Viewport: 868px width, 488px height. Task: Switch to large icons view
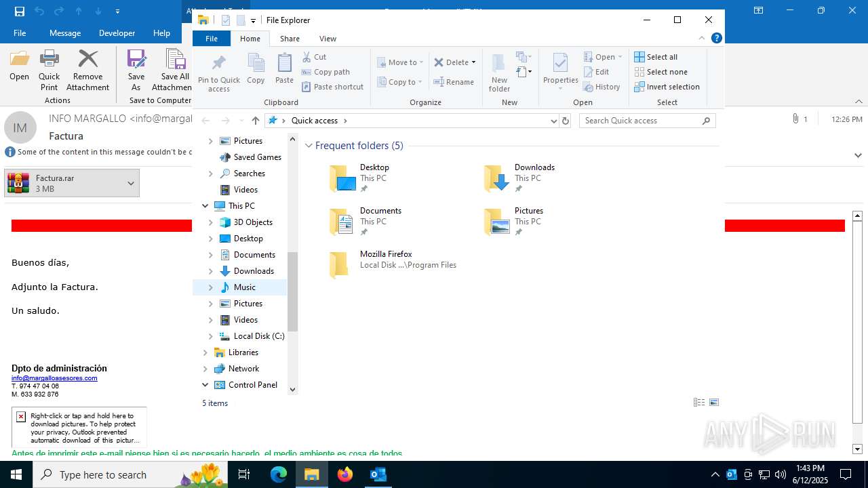click(714, 403)
